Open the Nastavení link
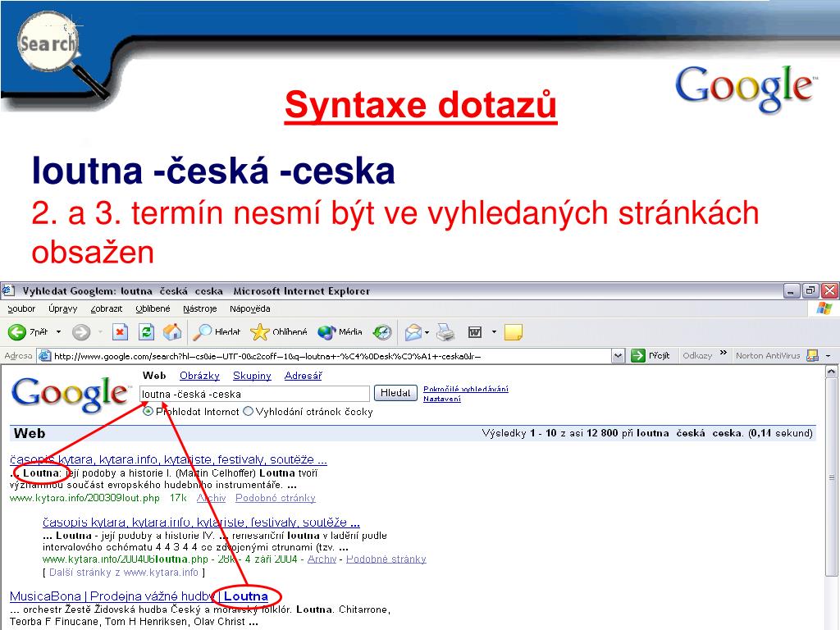This screenshot has width=840, height=630. pos(442,399)
